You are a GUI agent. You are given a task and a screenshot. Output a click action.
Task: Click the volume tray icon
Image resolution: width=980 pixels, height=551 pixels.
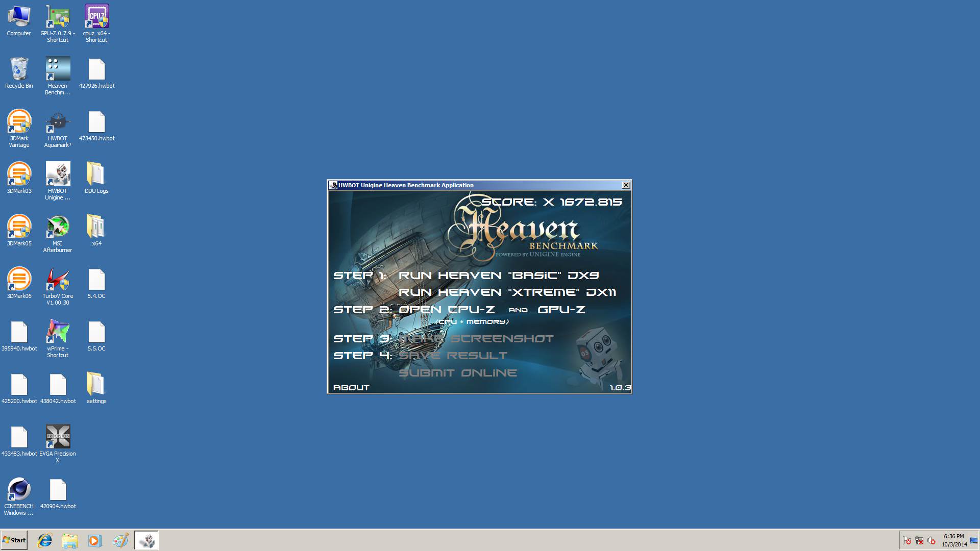pos(932,540)
